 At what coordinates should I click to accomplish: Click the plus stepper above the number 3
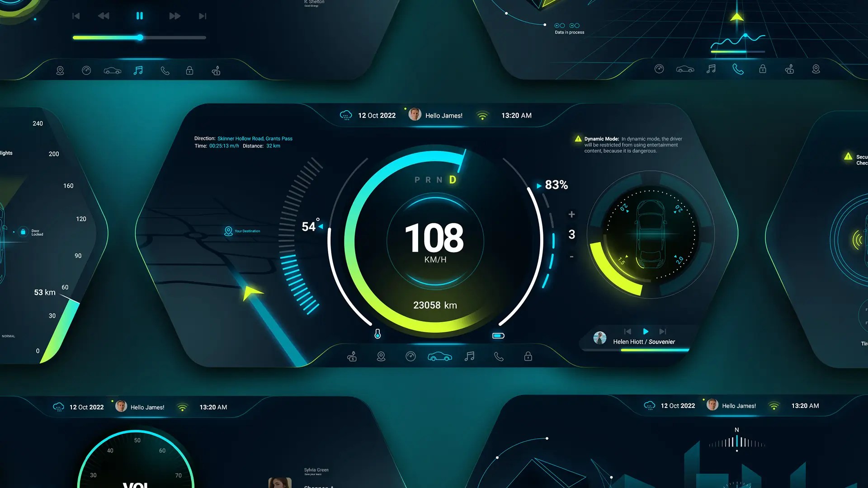[x=571, y=215]
